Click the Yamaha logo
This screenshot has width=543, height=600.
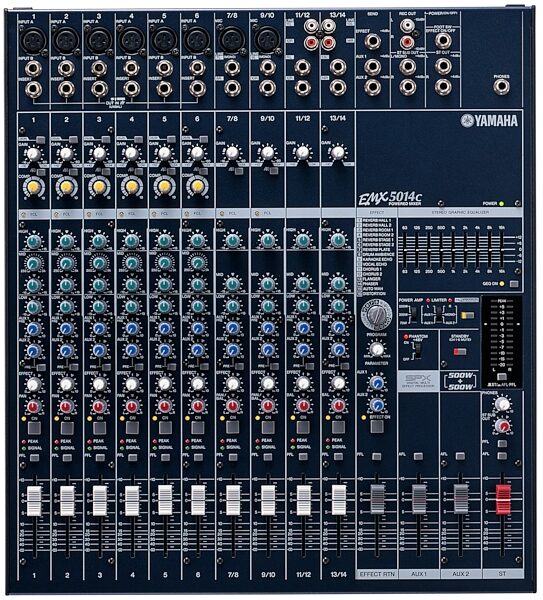[489, 121]
